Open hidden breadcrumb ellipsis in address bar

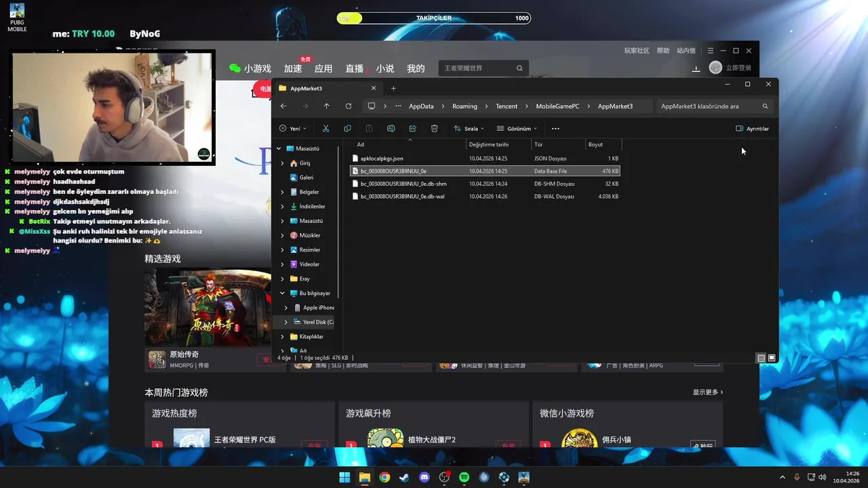pos(397,106)
